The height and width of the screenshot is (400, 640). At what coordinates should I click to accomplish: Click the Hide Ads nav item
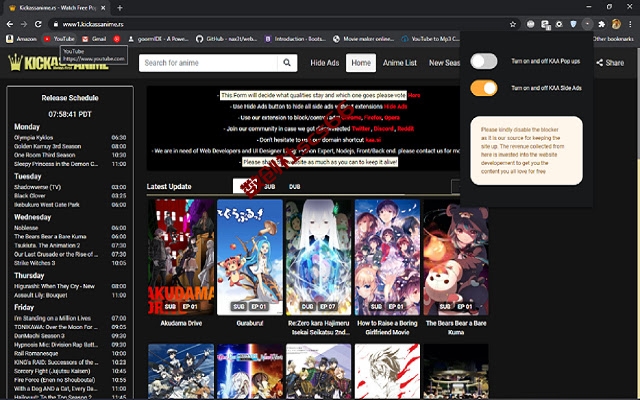(x=324, y=63)
